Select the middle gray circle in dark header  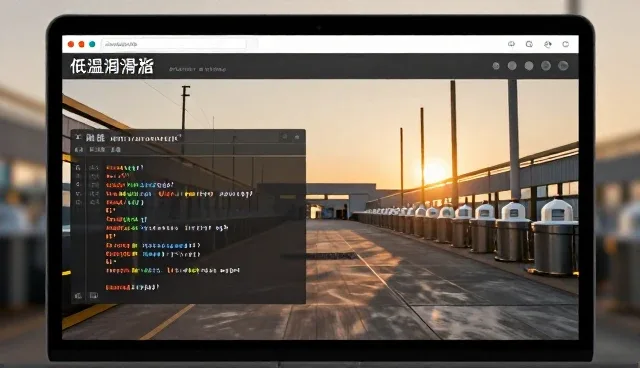529,66
